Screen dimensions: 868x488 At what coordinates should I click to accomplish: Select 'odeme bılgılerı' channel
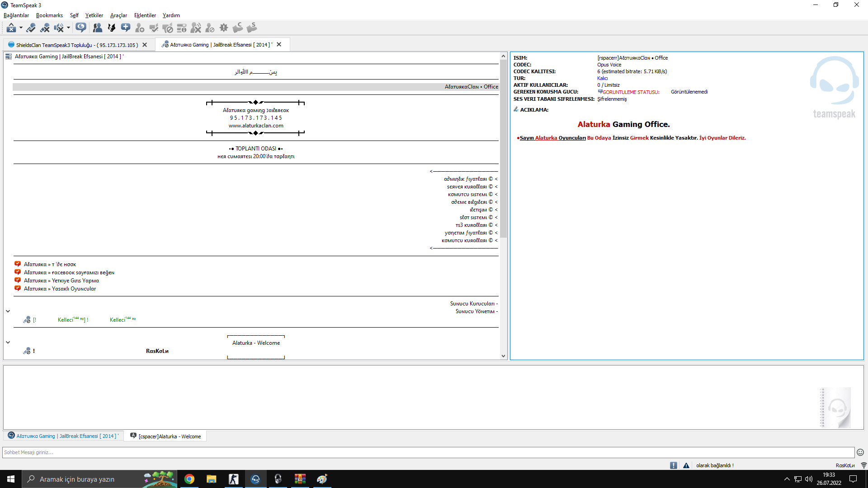point(474,202)
